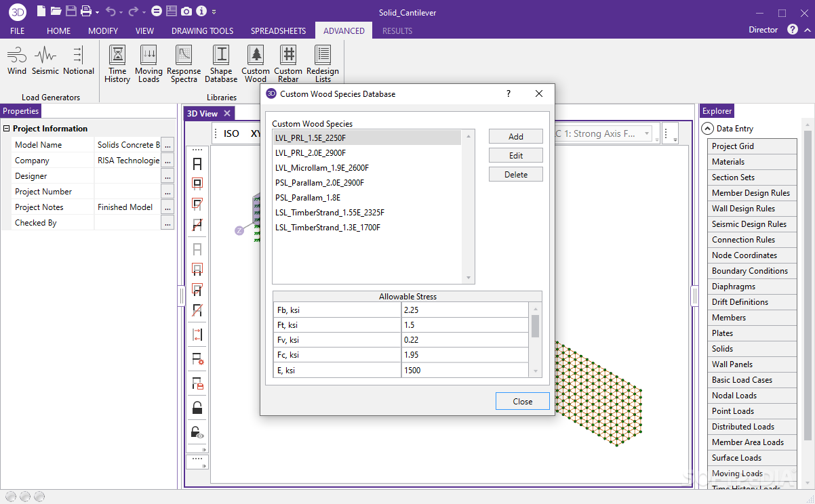Click the report printing icon in title bar

(x=171, y=12)
